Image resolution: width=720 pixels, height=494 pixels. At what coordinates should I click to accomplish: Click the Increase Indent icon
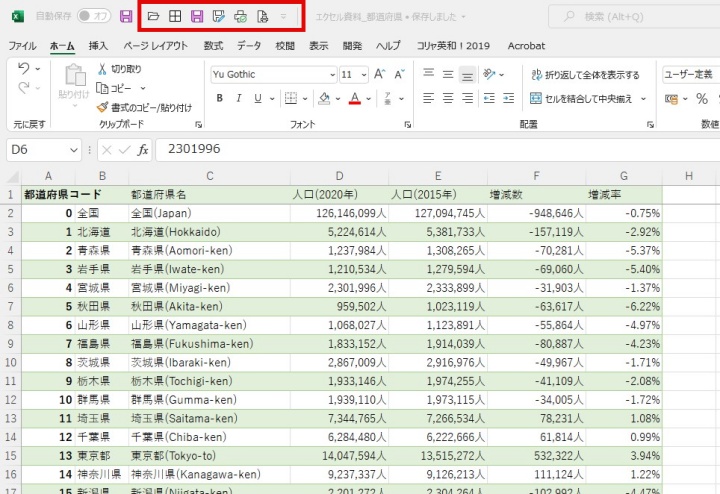(x=509, y=98)
